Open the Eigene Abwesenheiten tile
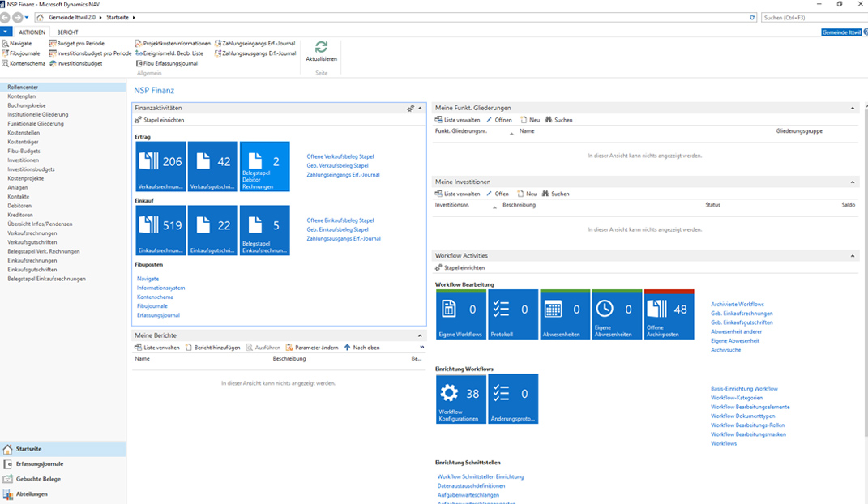Viewport: 868px width, 504px height. pyautogui.click(x=617, y=314)
